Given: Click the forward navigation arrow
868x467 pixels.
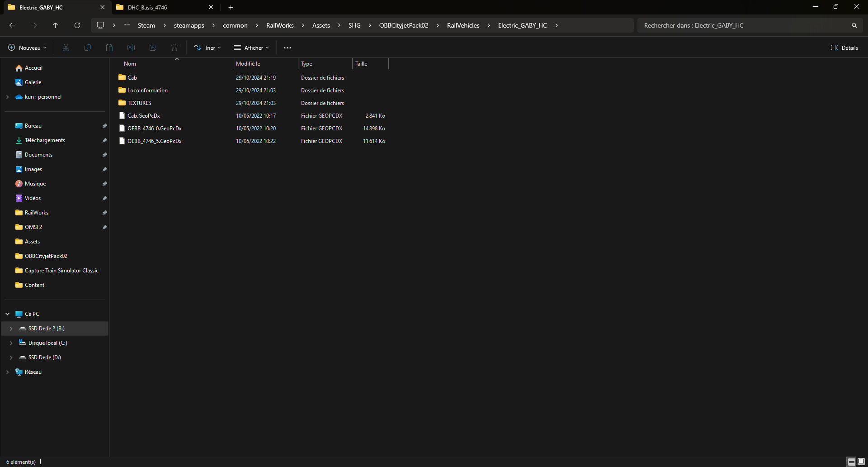Looking at the screenshot, I should (34, 25).
